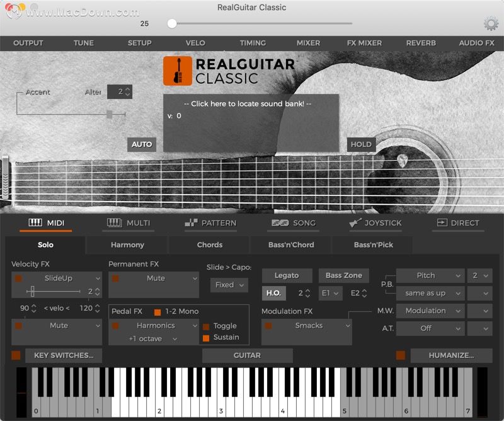504x421 pixels.
Task: Click the RealGuitar orange guitar logo icon
Action: (178, 71)
